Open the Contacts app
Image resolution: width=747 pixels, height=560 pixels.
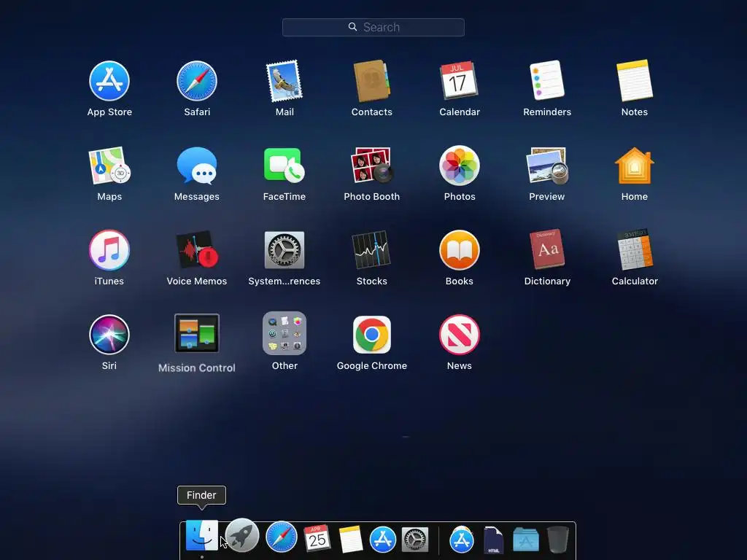click(371, 81)
